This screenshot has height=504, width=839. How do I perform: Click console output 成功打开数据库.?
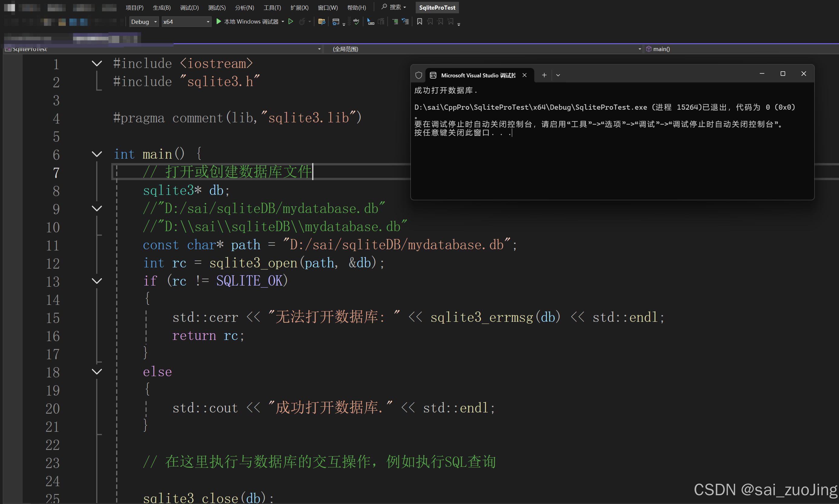446,90
